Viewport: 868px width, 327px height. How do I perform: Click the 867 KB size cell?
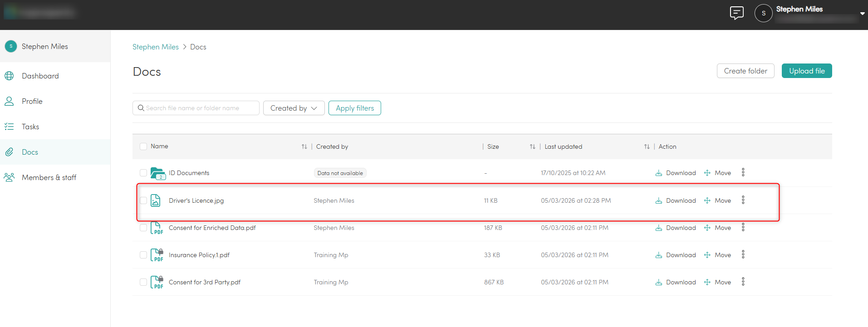pos(494,282)
